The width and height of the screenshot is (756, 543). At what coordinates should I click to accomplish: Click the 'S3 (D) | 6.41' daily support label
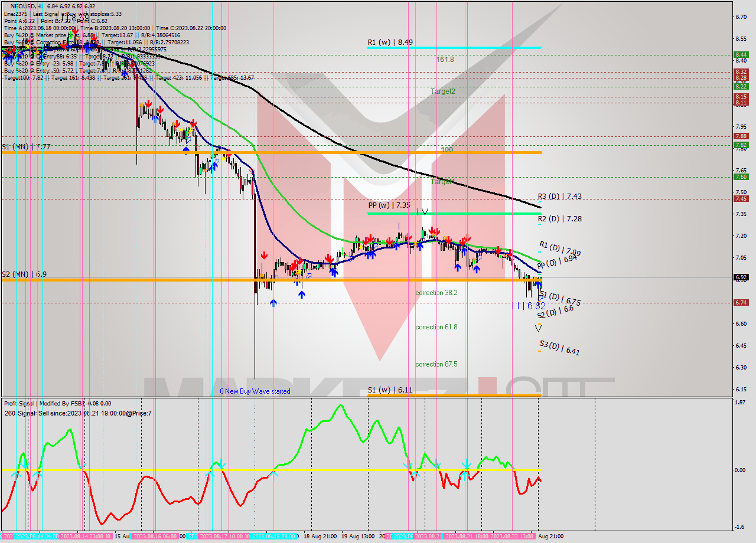559,348
